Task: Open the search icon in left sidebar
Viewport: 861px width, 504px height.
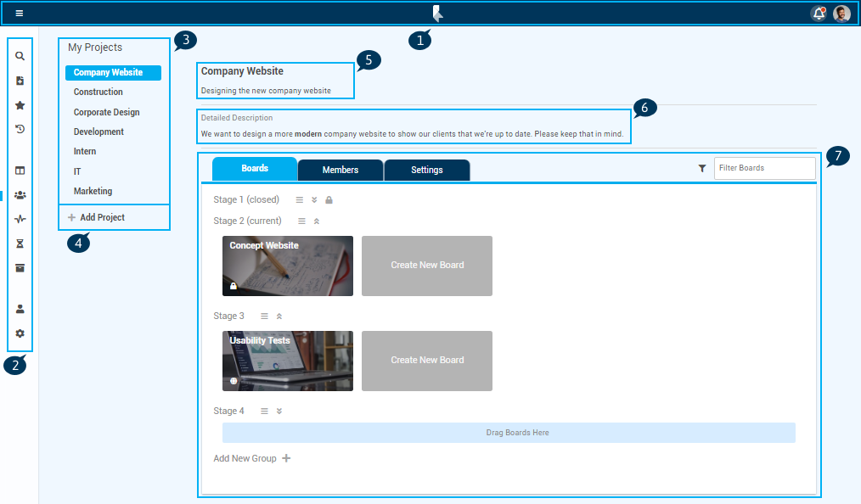Action: (x=20, y=56)
